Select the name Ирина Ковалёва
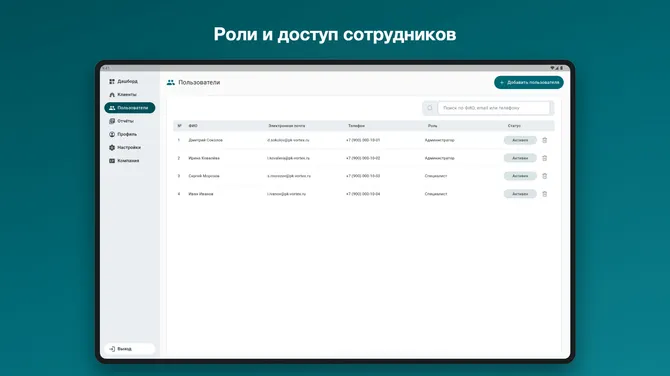This screenshot has height=376, width=670. [204, 158]
